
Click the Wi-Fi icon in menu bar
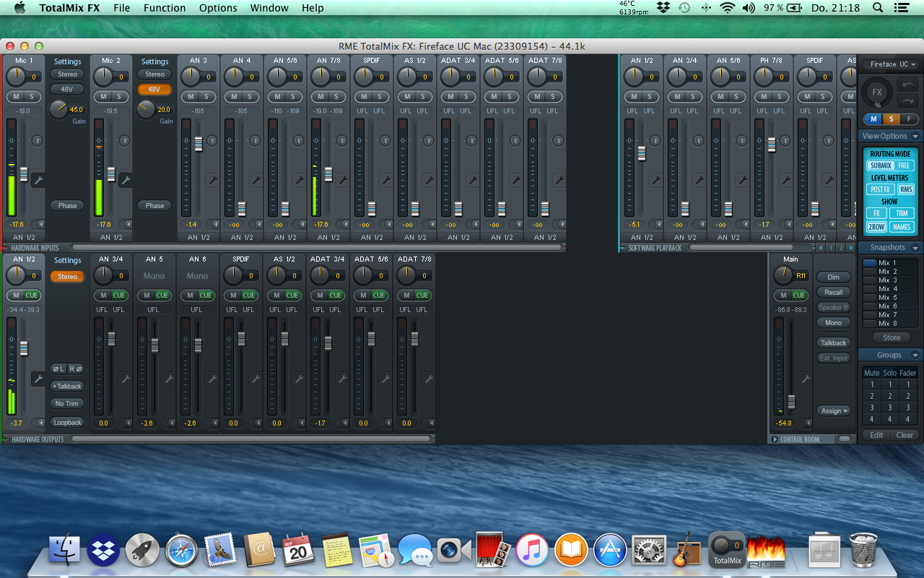click(727, 8)
